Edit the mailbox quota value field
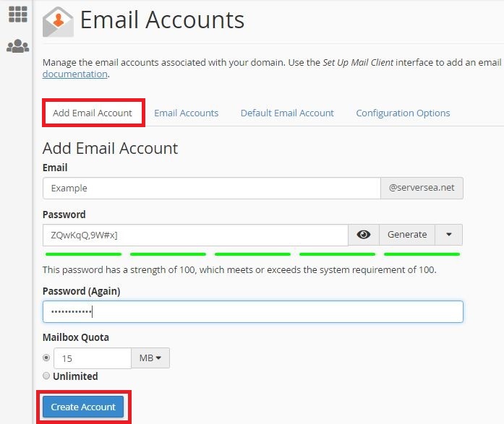The height and width of the screenshot is (424, 504). (93, 358)
